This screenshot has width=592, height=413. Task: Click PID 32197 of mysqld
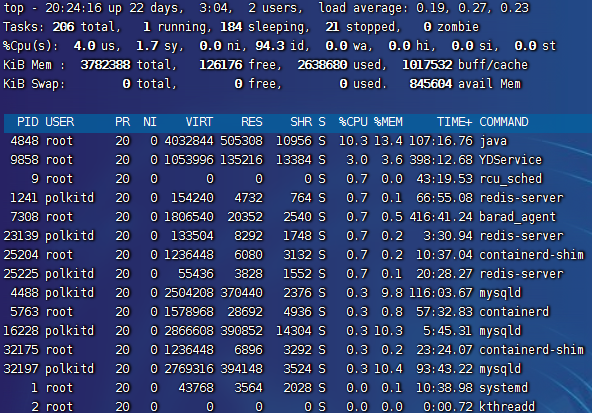tap(21, 368)
